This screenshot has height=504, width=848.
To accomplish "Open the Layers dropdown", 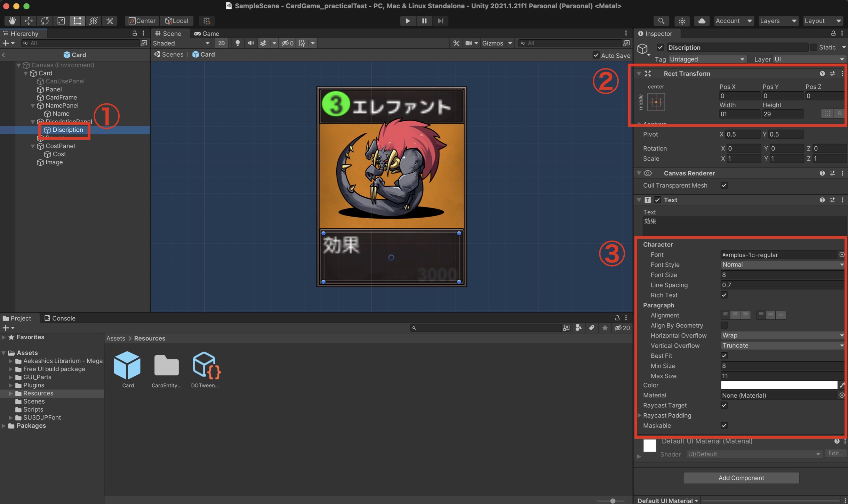I will 778,21.
